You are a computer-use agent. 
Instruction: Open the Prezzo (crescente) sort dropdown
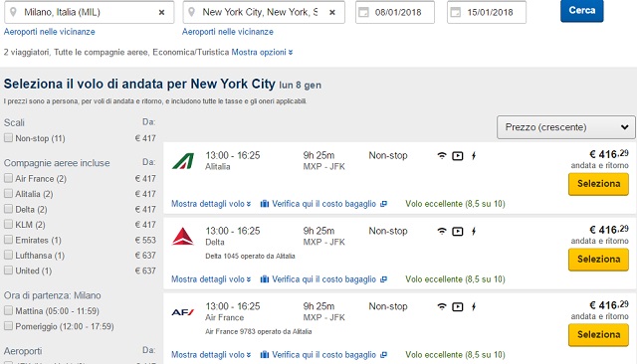click(566, 127)
